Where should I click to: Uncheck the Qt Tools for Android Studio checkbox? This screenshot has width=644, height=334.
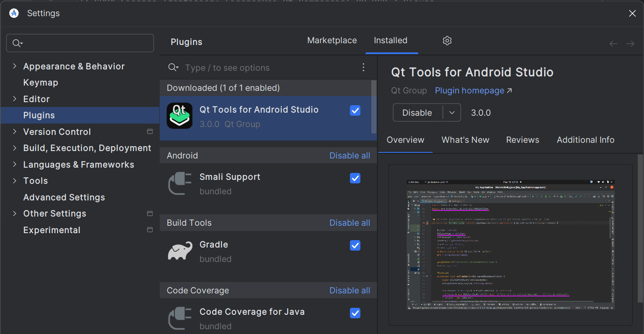pos(355,111)
